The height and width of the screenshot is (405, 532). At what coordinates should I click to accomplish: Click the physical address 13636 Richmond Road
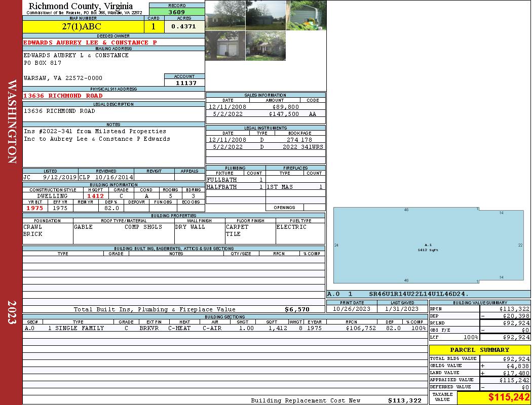coord(63,96)
